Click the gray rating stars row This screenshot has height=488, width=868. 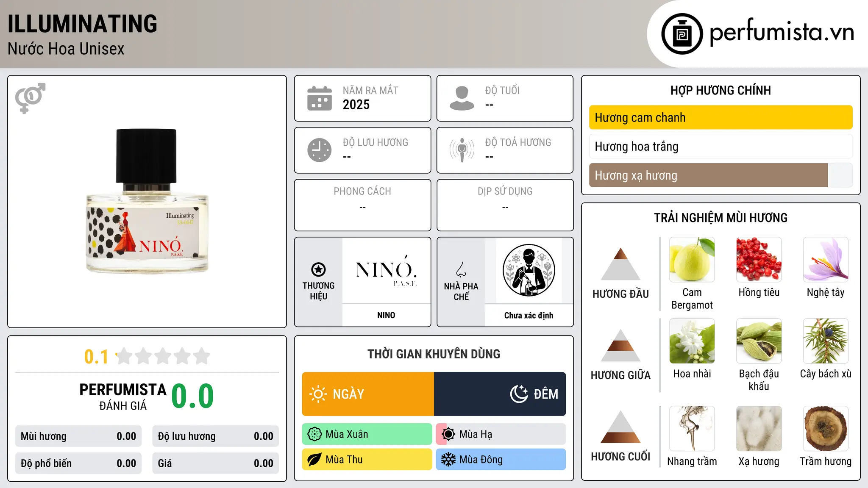pos(163,356)
